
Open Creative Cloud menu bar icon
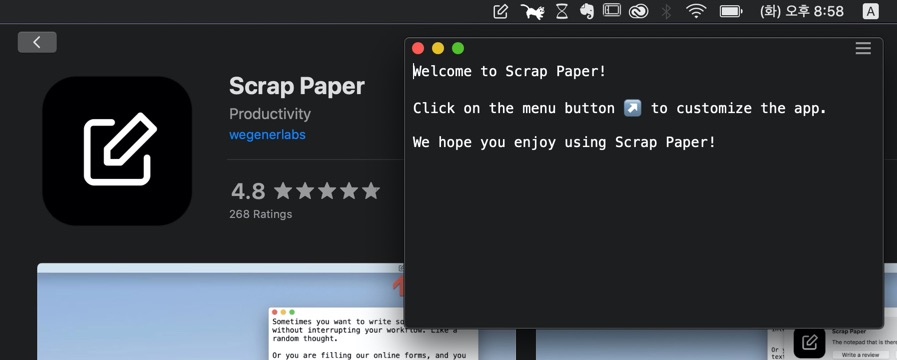pyautogui.click(x=638, y=11)
